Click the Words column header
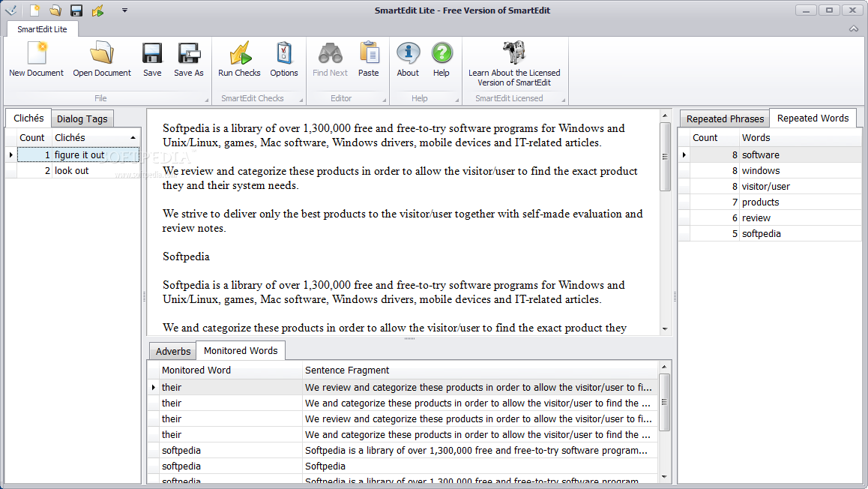This screenshot has width=868, height=489. click(x=801, y=137)
